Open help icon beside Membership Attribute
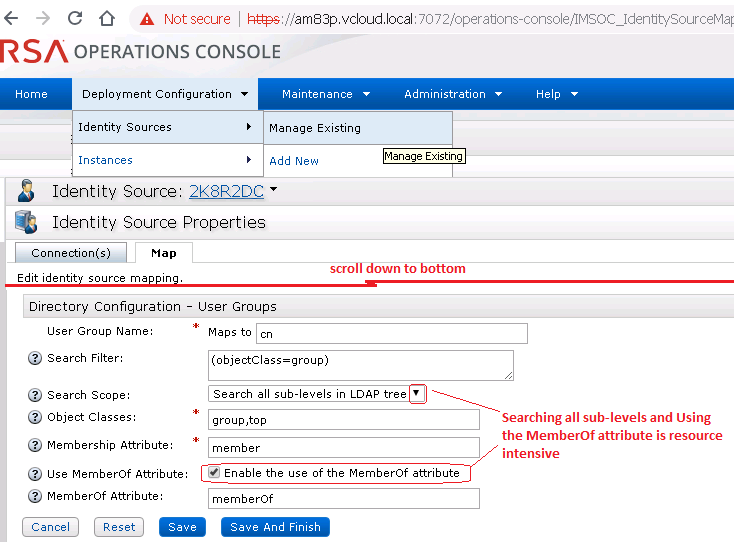The width and height of the screenshot is (734, 542). click(36, 446)
